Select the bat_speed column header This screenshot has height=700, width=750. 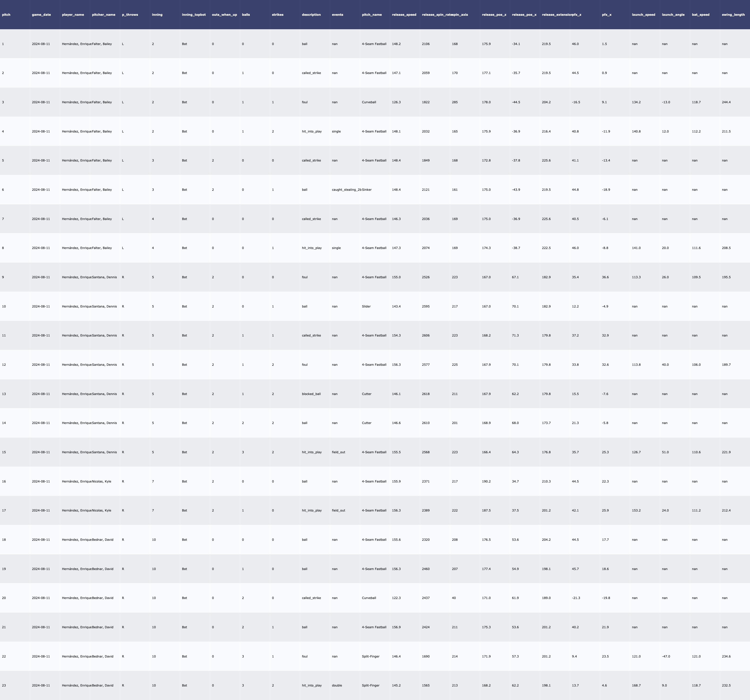pos(700,15)
